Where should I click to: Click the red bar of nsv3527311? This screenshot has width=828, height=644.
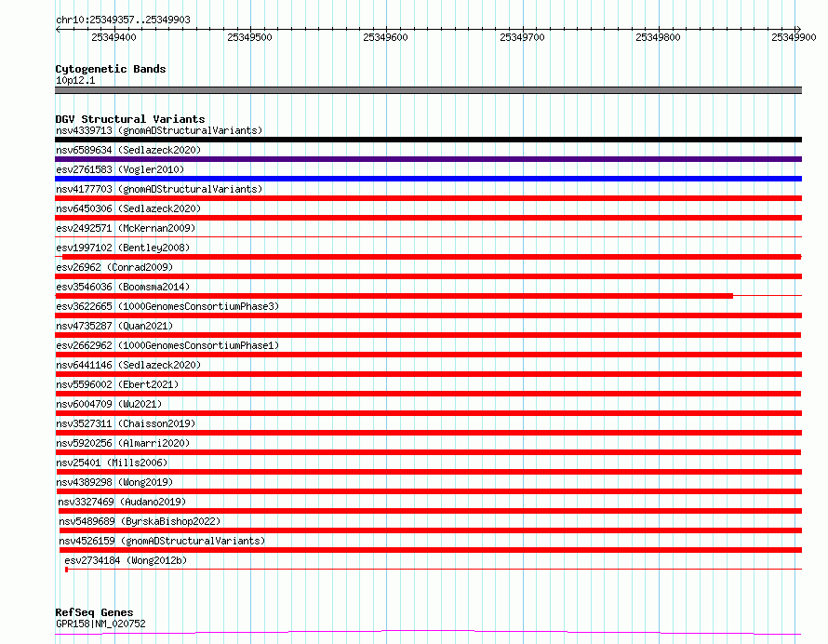(428, 433)
